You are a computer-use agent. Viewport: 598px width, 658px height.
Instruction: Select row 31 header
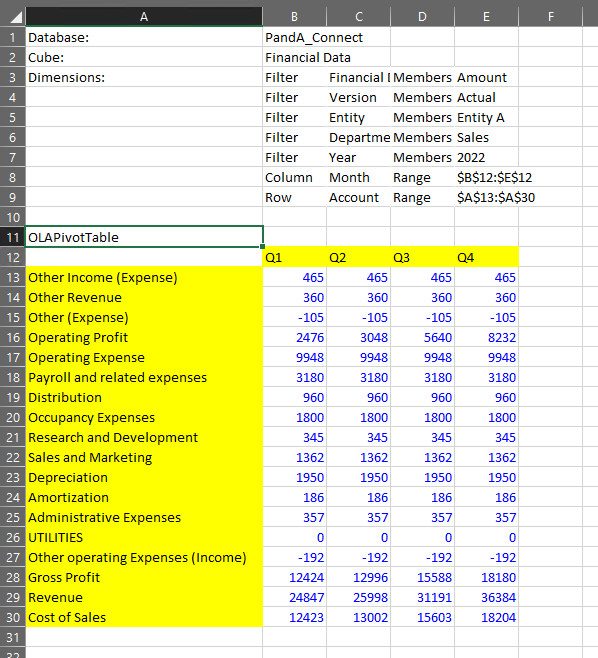pyautogui.click(x=13, y=637)
